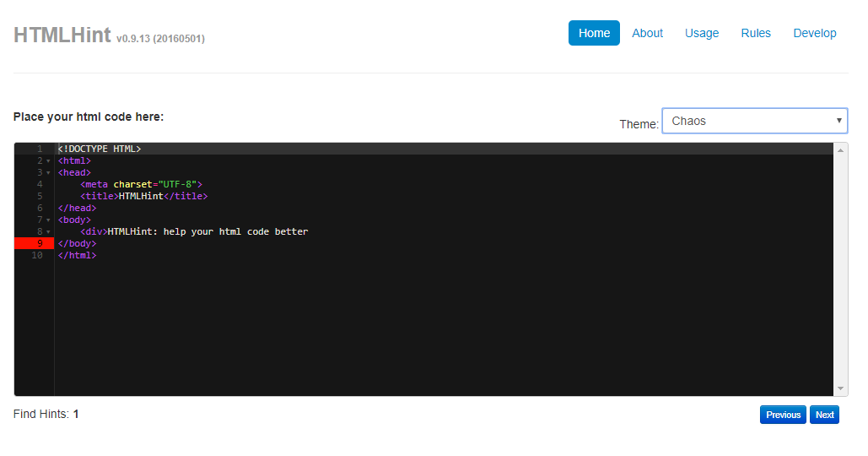The height and width of the screenshot is (456, 868).
Task: Click line number 5 in the gutter
Action: (40, 196)
